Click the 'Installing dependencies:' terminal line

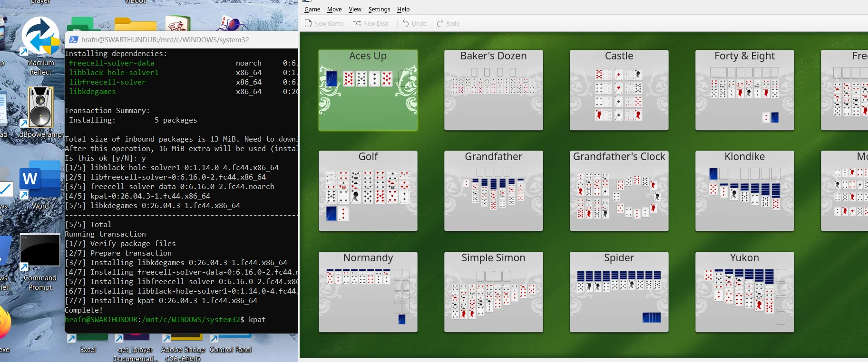(116, 54)
